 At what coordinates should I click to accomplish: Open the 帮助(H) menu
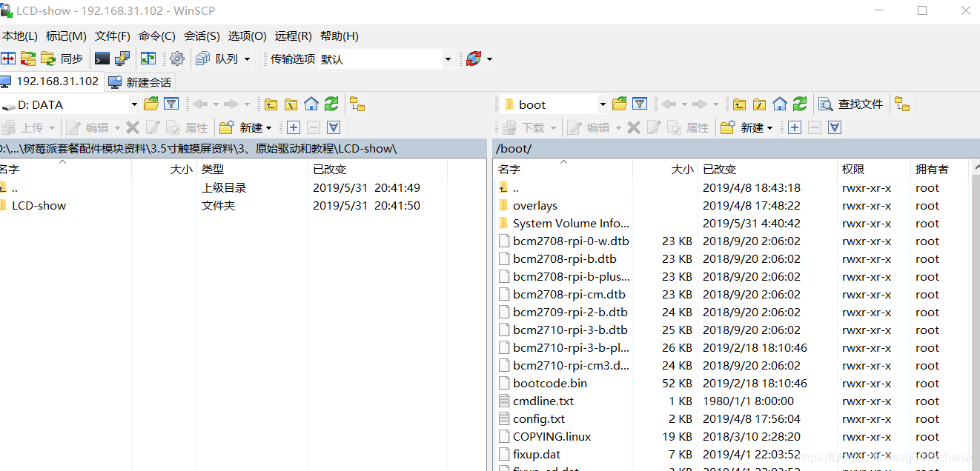coord(340,36)
